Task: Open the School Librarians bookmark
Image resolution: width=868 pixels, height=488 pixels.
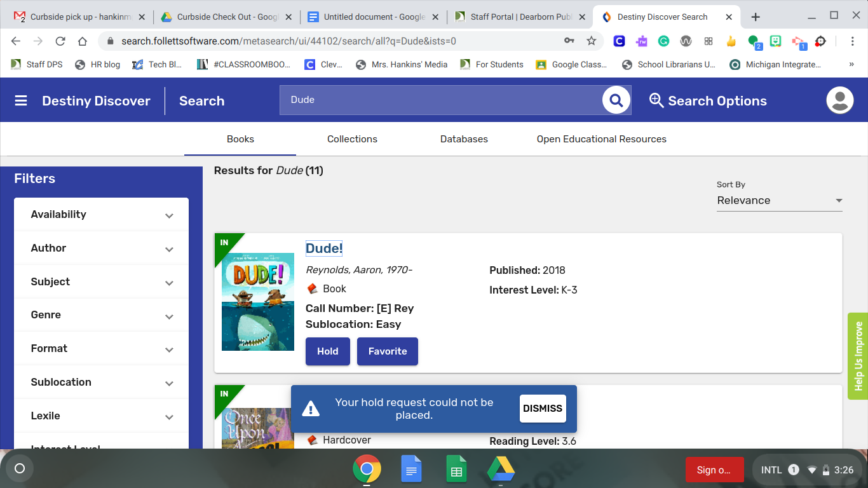Action: click(x=668, y=64)
